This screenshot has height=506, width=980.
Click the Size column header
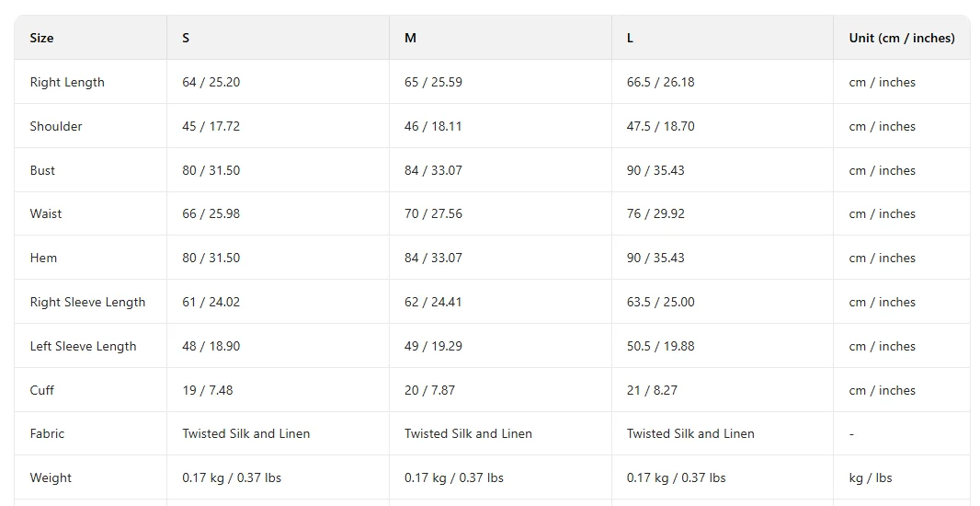click(41, 38)
